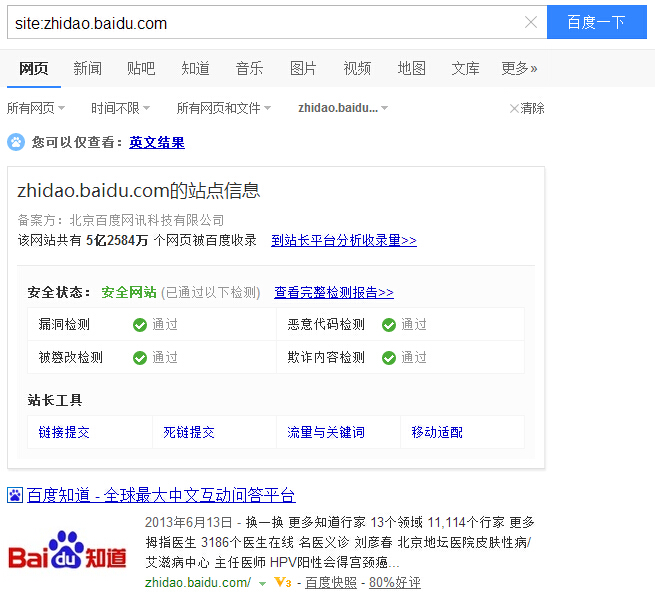Expand the arrow next to the zhidao.baidu.com/ URL
This screenshot has width=655, height=595.
pyautogui.click(x=262, y=583)
